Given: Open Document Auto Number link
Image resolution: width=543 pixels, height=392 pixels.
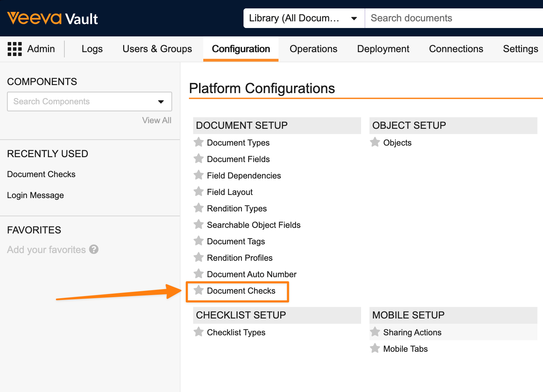Looking at the screenshot, I should coord(252,274).
